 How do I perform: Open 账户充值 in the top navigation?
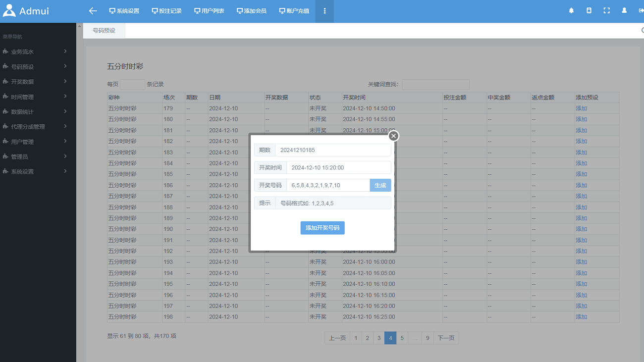pyautogui.click(x=294, y=11)
